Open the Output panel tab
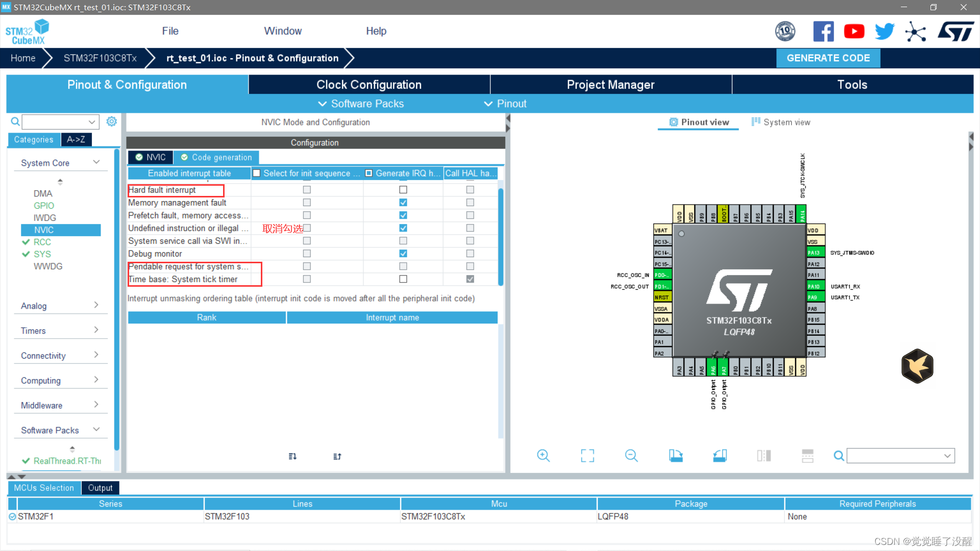 pyautogui.click(x=100, y=488)
